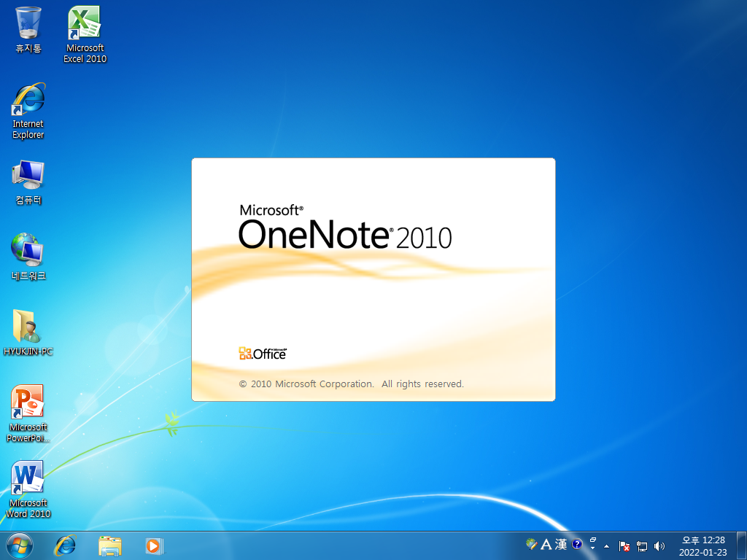Select the Internet Explorer desktop shortcut
This screenshot has width=747, height=560.
tap(28, 111)
